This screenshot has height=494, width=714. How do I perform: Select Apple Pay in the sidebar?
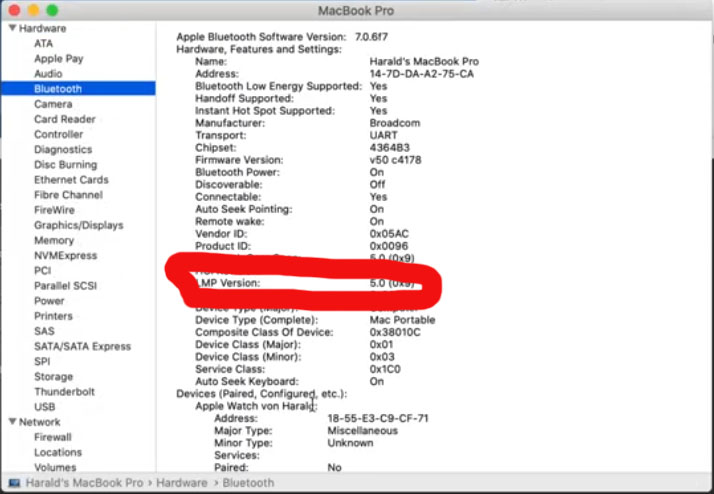tap(59, 59)
